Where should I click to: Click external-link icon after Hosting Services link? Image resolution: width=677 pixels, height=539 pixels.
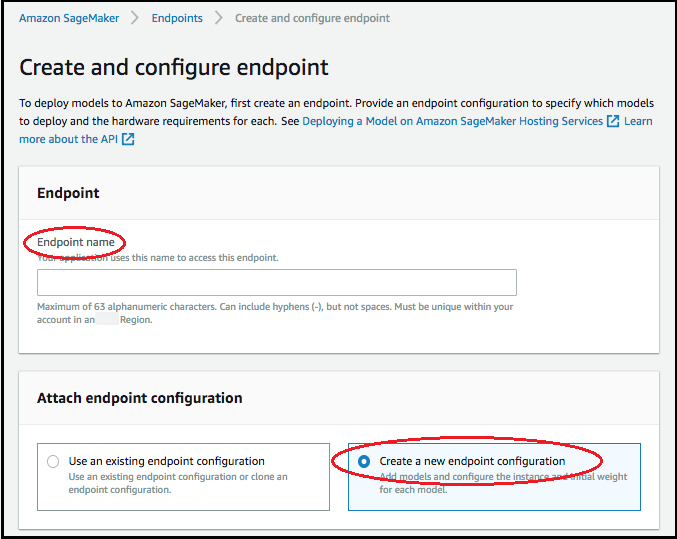click(612, 121)
